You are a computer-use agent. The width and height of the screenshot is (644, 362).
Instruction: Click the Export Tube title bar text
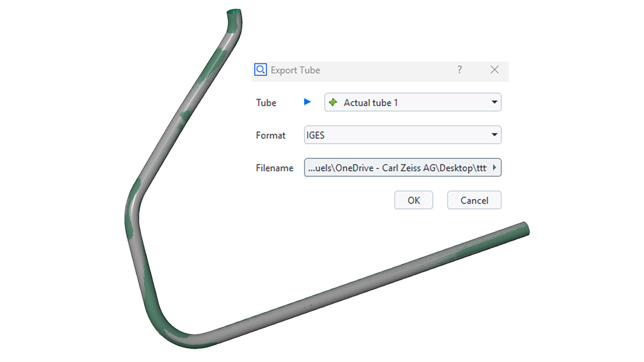(295, 70)
